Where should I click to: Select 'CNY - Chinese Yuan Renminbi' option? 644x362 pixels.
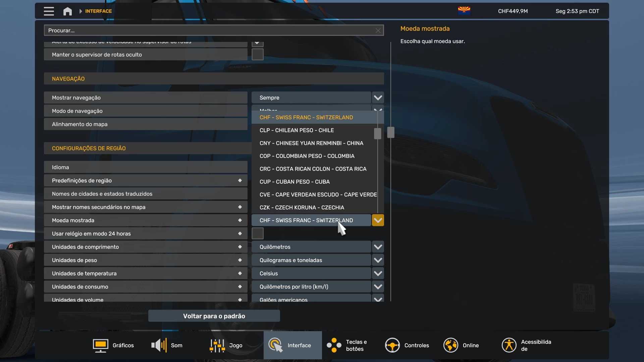coord(311,143)
